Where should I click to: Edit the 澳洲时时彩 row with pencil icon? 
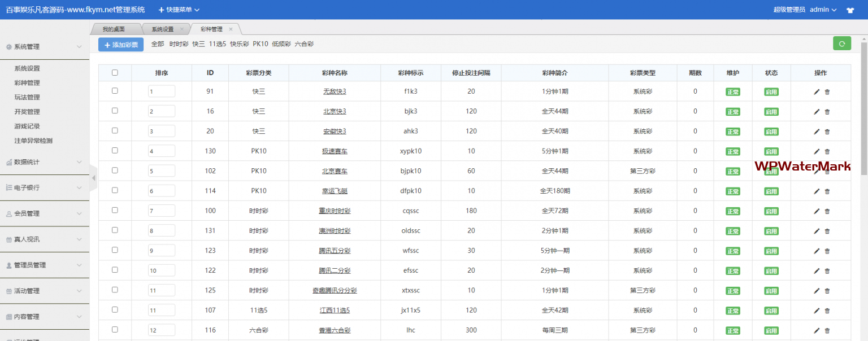817,231
